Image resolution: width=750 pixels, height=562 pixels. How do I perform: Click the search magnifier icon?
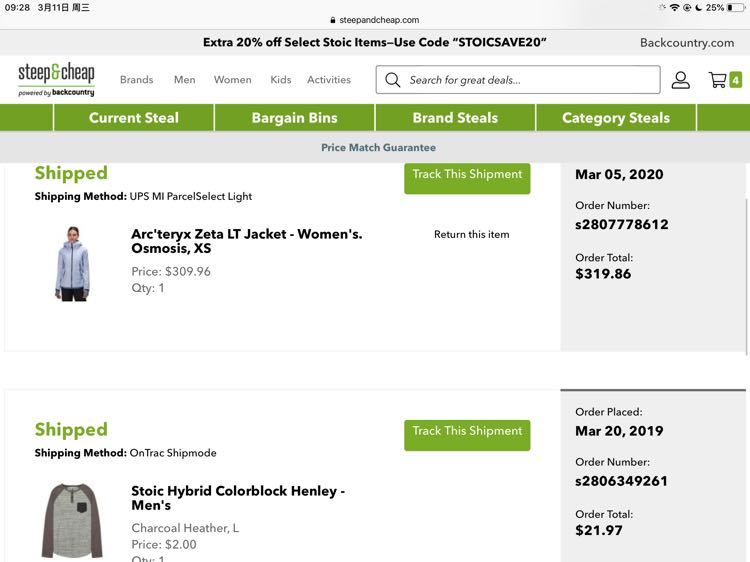coord(393,80)
